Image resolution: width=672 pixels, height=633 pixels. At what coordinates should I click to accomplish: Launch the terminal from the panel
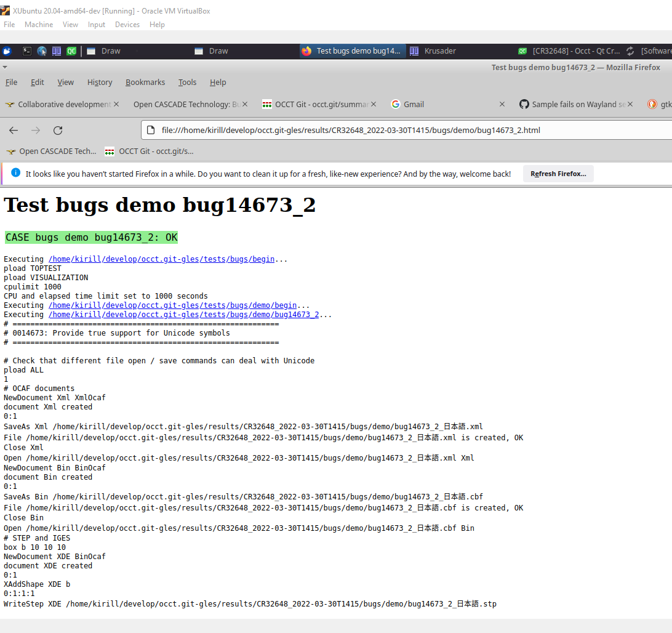[x=27, y=51]
